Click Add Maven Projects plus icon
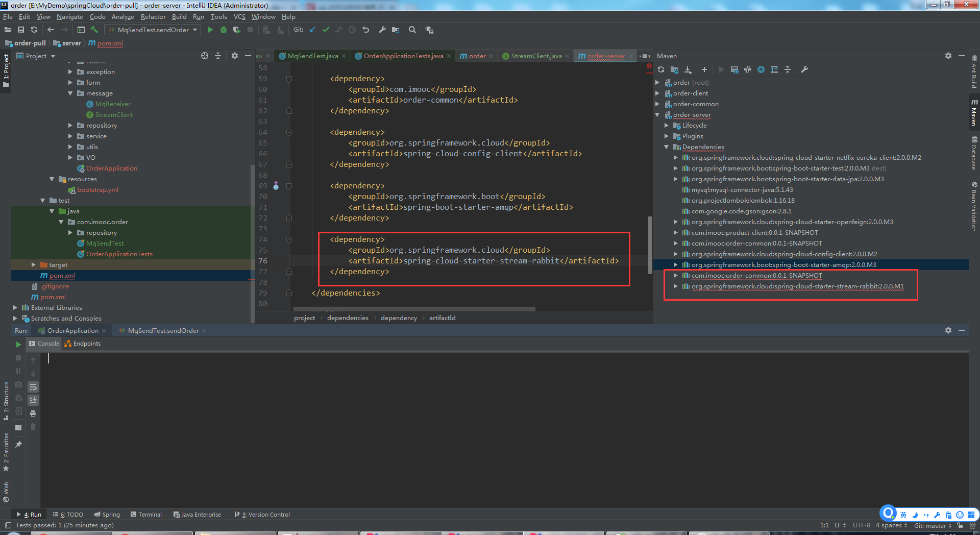The width and height of the screenshot is (980, 535). [704, 69]
